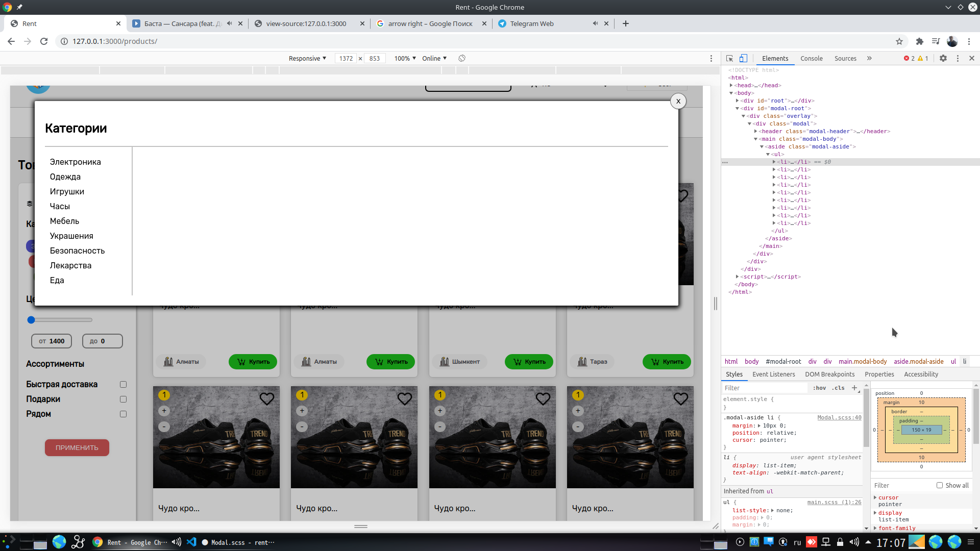Open keyboard layout ru indicator

click(x=797, y=542)
